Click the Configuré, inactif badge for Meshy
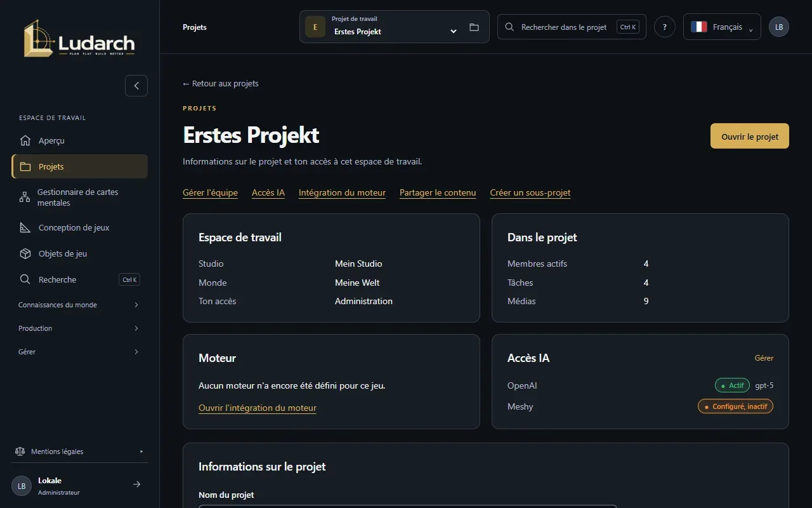Viewport: 812px width, 508px height. 735,406
